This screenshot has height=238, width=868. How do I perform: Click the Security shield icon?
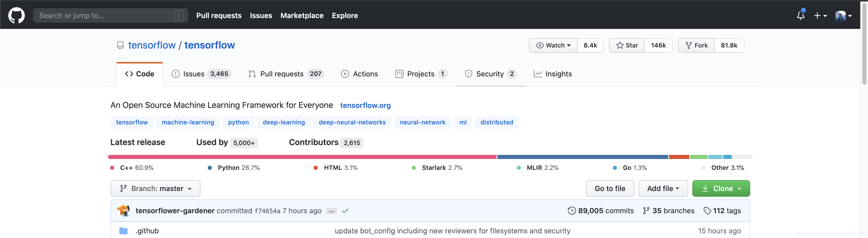coord(468,74)
